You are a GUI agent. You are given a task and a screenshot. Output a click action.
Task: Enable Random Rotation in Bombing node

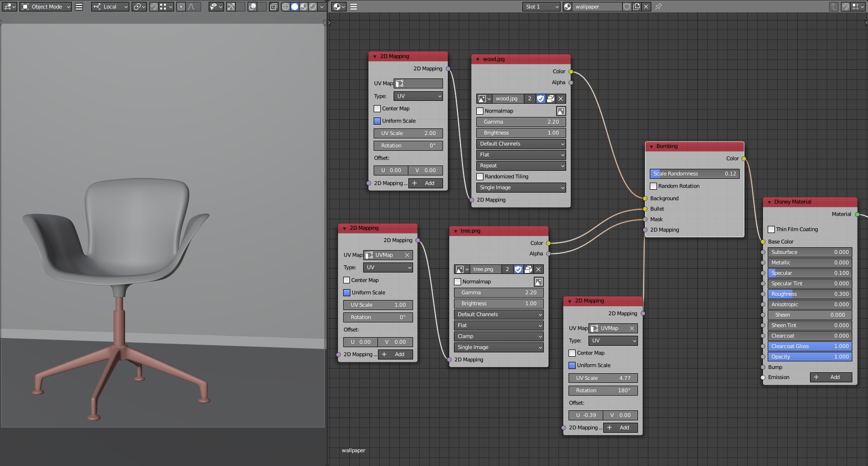pos(654,186)
